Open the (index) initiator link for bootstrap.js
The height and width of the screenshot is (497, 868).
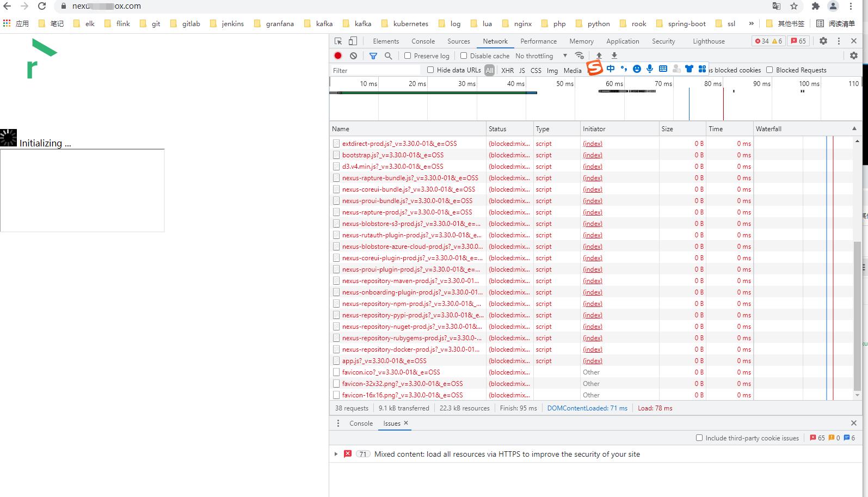tap(593, 155)
